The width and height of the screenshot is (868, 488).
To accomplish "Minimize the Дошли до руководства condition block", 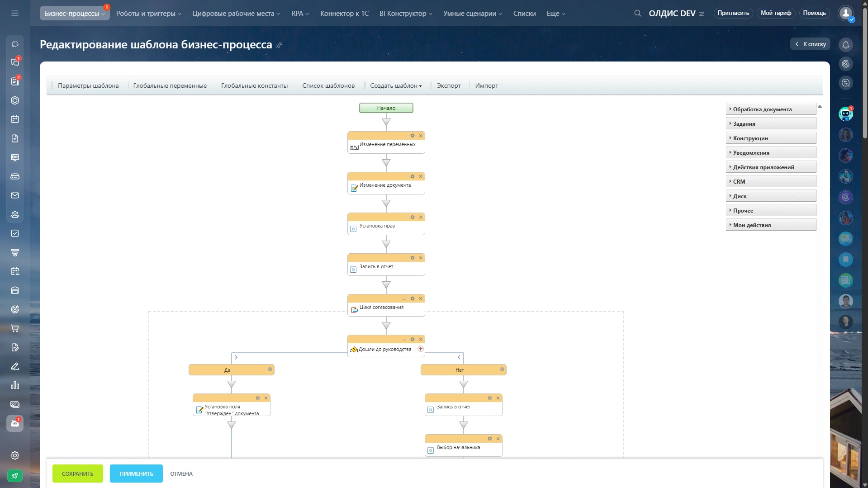I will [404, 340].
